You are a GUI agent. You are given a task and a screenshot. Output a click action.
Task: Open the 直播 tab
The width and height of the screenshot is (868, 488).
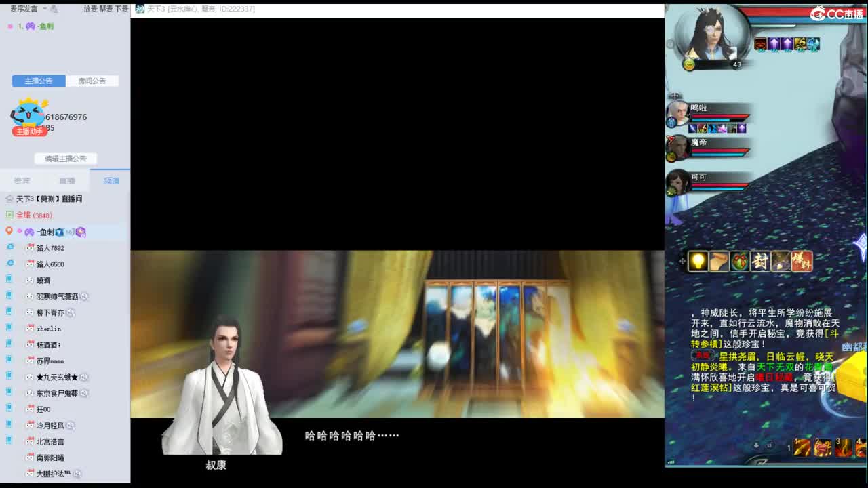coord(66,181)
